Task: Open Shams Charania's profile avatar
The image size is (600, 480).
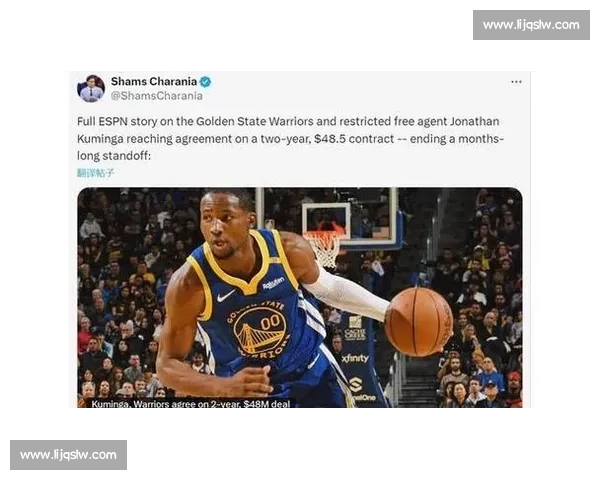Action: (x=91, y=89)
